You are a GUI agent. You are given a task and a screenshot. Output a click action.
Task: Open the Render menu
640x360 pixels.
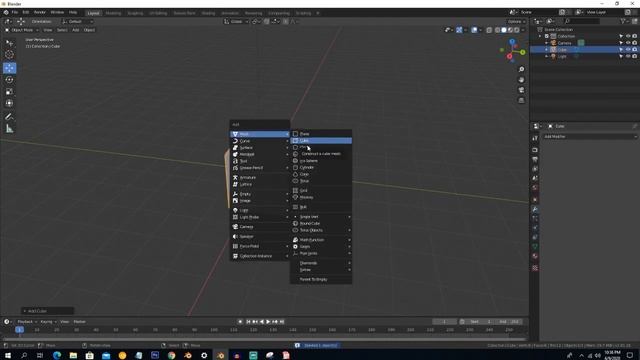(x=40, y=13)
